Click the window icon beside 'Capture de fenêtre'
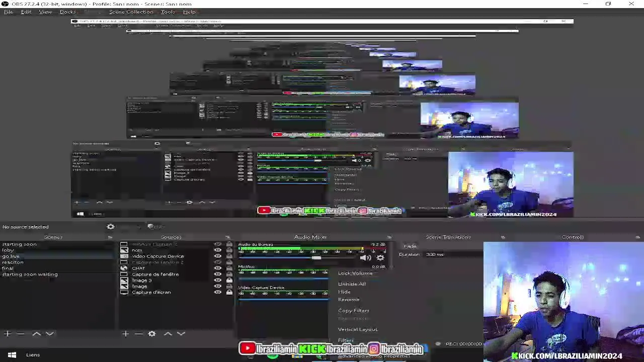 point(124,274)
